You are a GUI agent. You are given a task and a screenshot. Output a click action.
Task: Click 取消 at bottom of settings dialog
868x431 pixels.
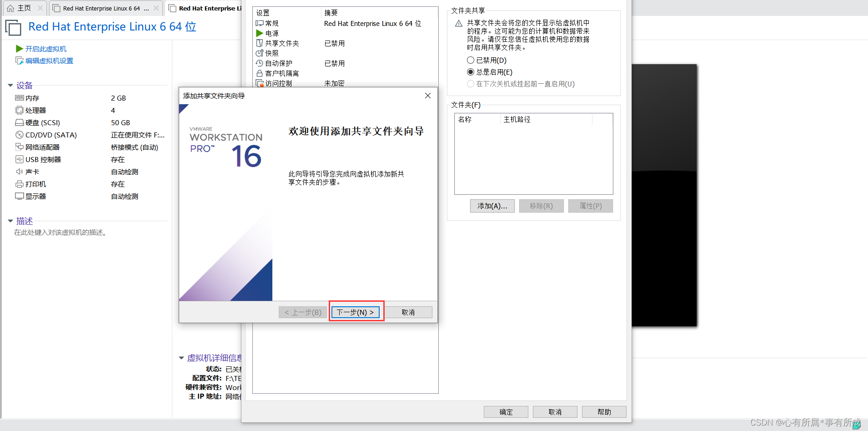click(555, 412)
